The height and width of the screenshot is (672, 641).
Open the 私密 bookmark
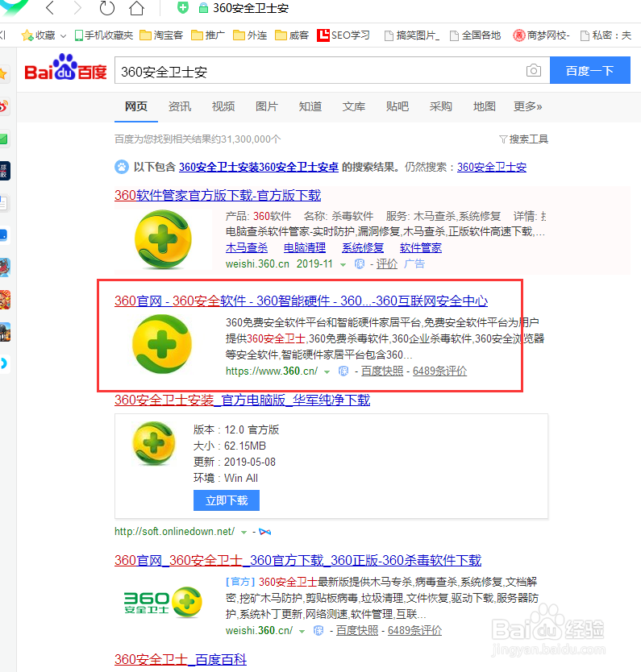(x=606, y=35)
